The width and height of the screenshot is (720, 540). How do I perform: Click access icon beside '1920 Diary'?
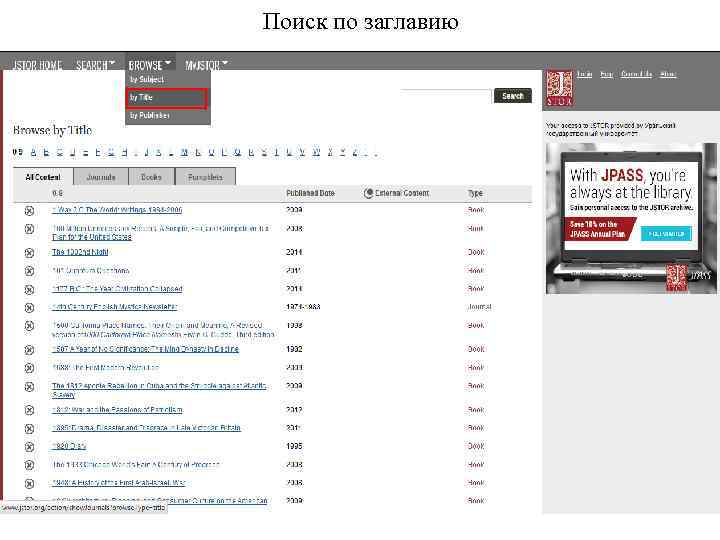(x=29, y=447)
